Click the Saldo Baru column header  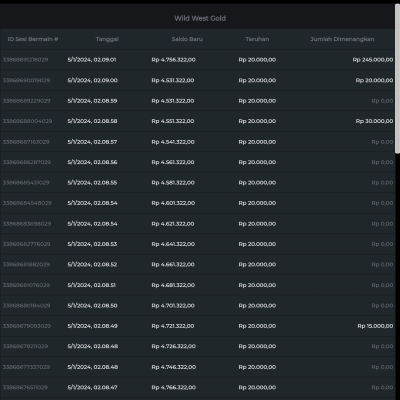(187, 39)
